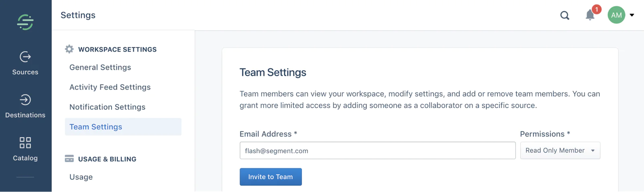Click the Email Address input field
The width and height of the screenshot is (644, 192).
pyautogui.click(x=377, y=150)
